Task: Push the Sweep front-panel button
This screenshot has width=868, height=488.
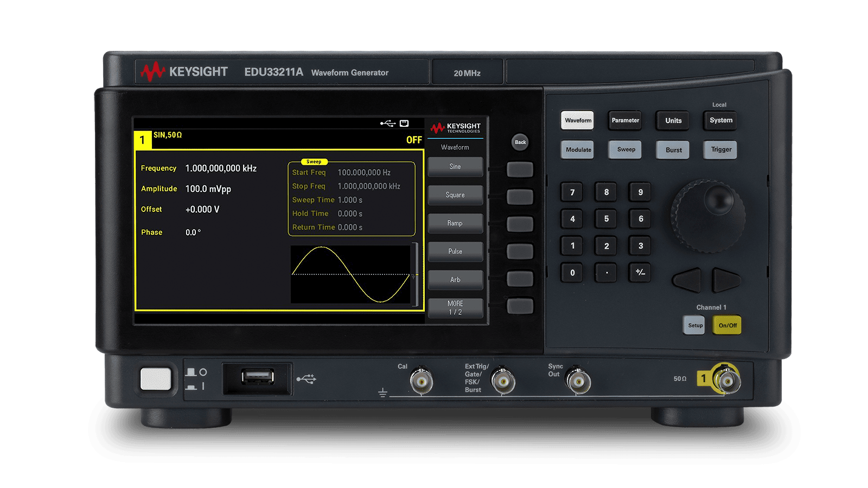Action: tap(625, 150)
